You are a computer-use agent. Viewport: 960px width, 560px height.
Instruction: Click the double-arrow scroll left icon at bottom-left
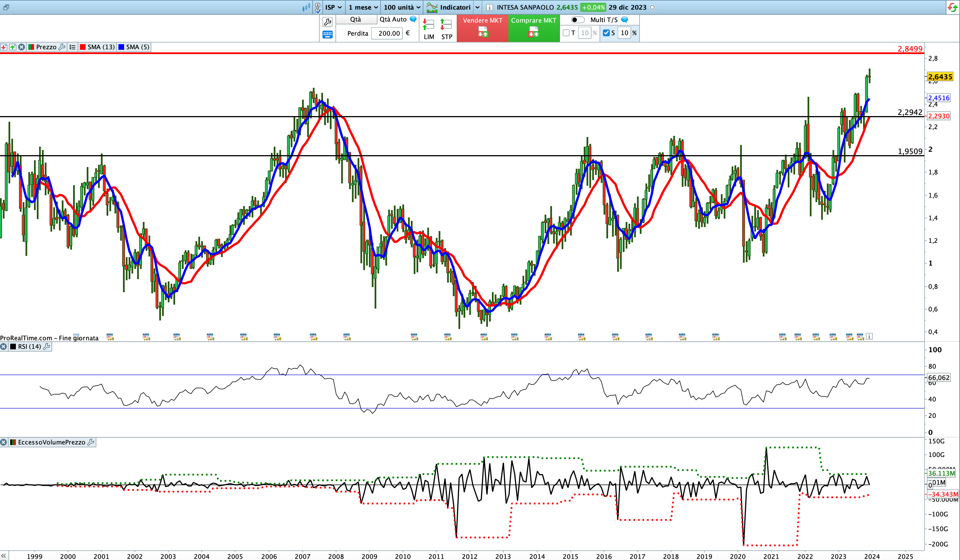4,556
